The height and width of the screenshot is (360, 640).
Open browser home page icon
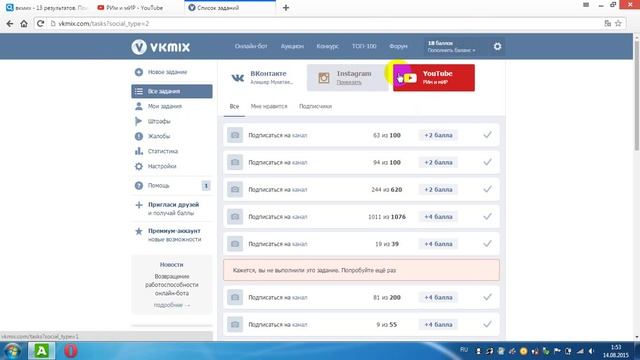24,24
